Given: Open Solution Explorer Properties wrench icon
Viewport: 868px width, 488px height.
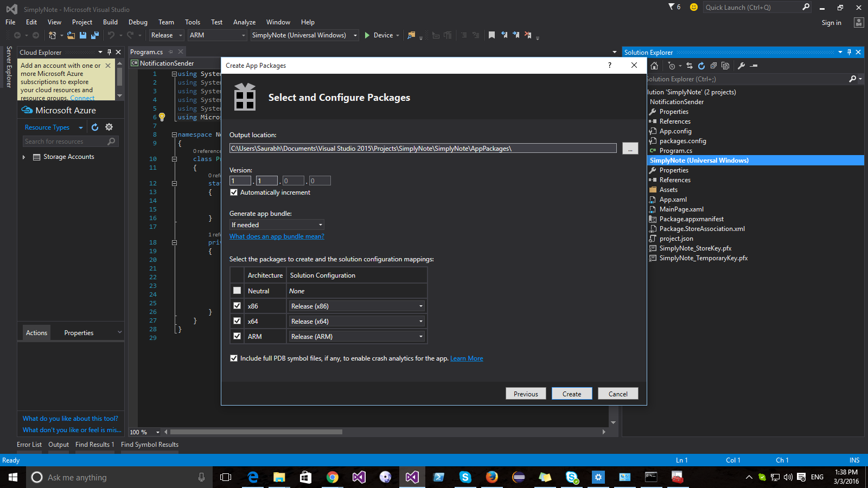Looking at the screenshot, I should point(741,66).
